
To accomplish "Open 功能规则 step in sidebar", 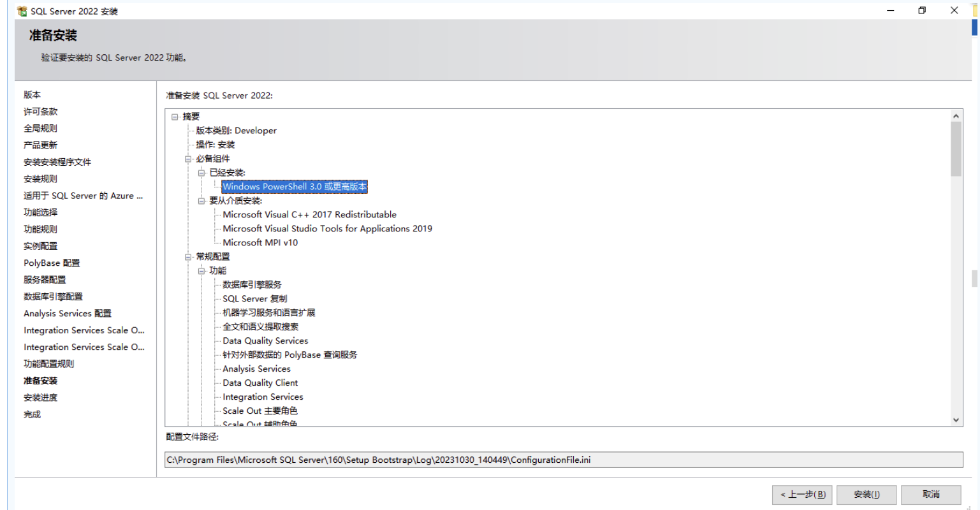I will (x=40, y=229).
